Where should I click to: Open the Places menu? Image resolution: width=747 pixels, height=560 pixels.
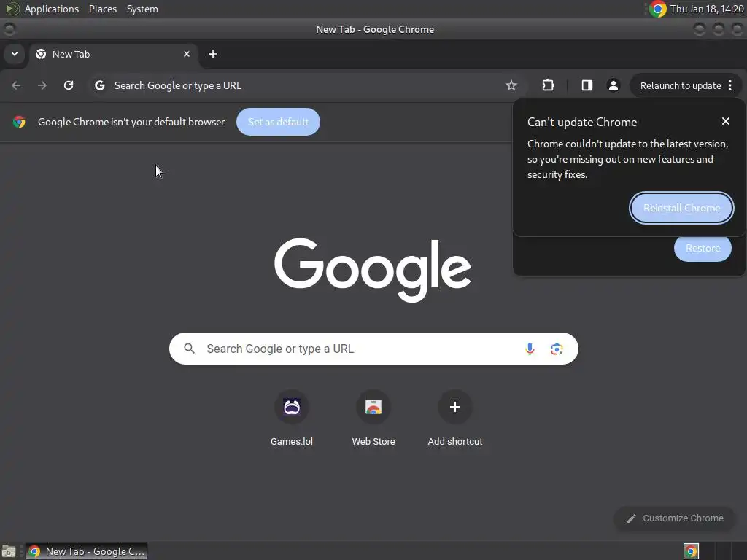pyautogui.click(x=103, y=9)
